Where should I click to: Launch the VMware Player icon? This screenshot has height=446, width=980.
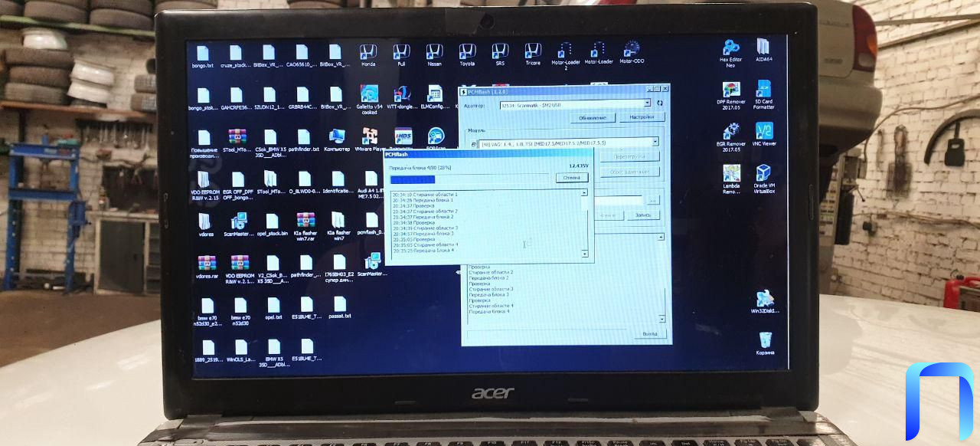(369, 139)
